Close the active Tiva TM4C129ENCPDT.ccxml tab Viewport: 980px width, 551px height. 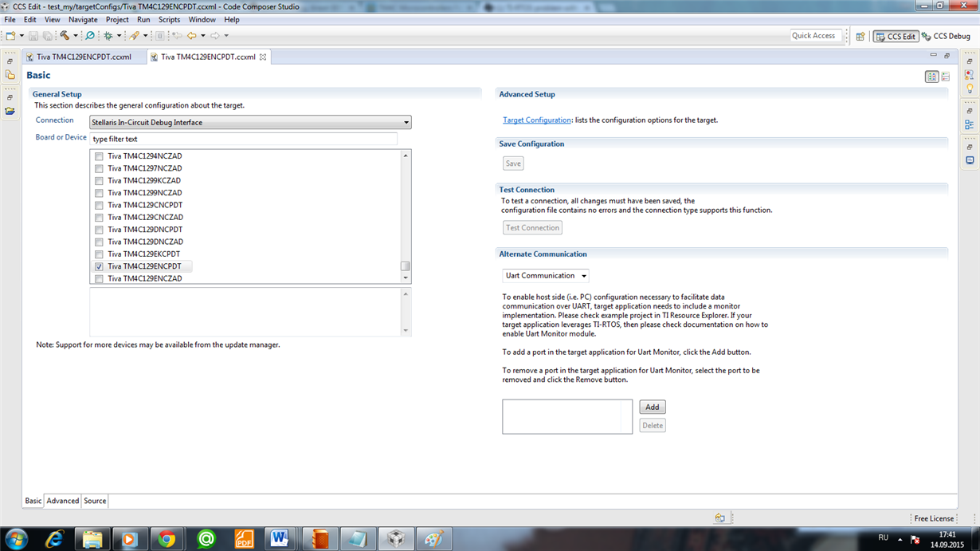263,57
